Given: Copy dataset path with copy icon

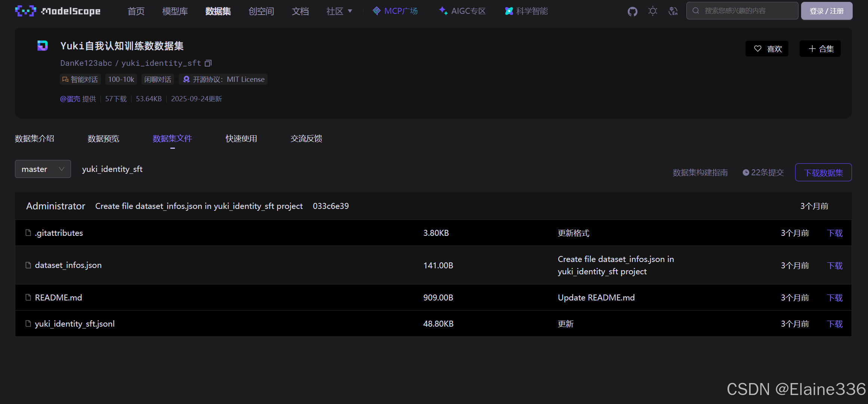Looking at the screenshot, I should (208, 63).
